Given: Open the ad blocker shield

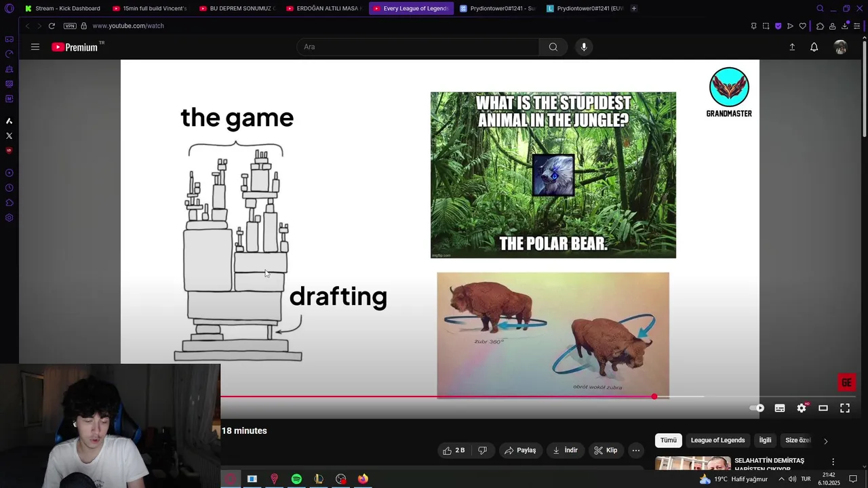Looking at the screenshot, I should (778, 26).
